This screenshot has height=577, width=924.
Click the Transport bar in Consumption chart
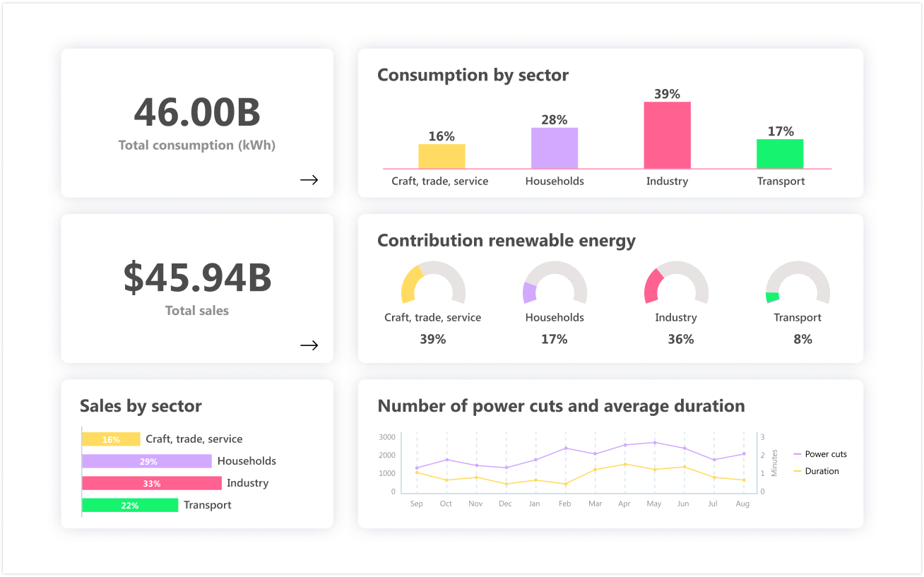(x=780, y=152)
